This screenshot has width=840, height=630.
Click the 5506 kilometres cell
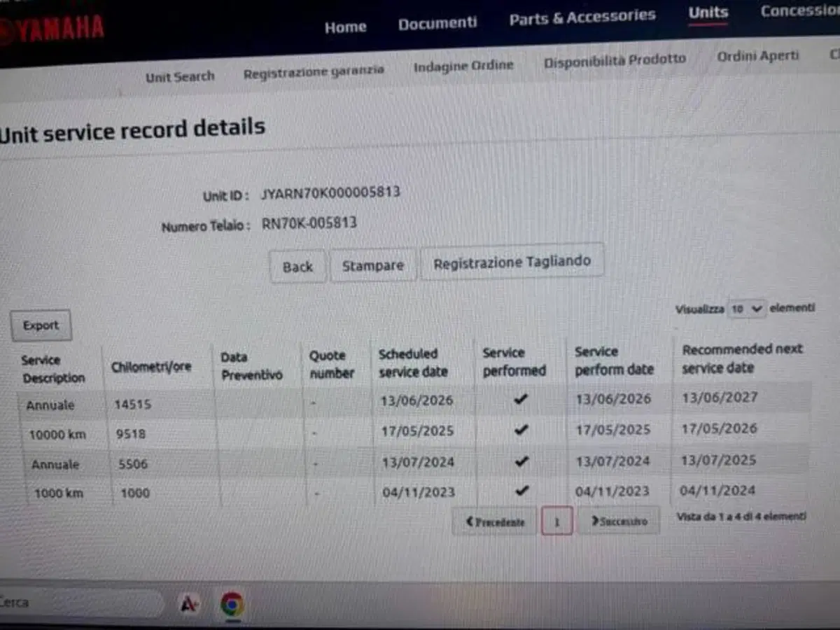133,463
